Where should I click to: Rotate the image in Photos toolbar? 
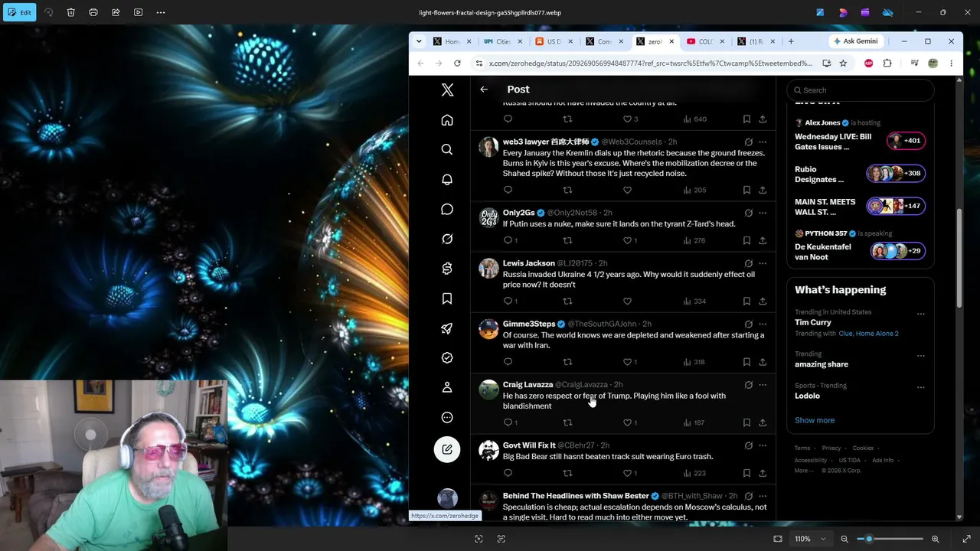[48, 12]
